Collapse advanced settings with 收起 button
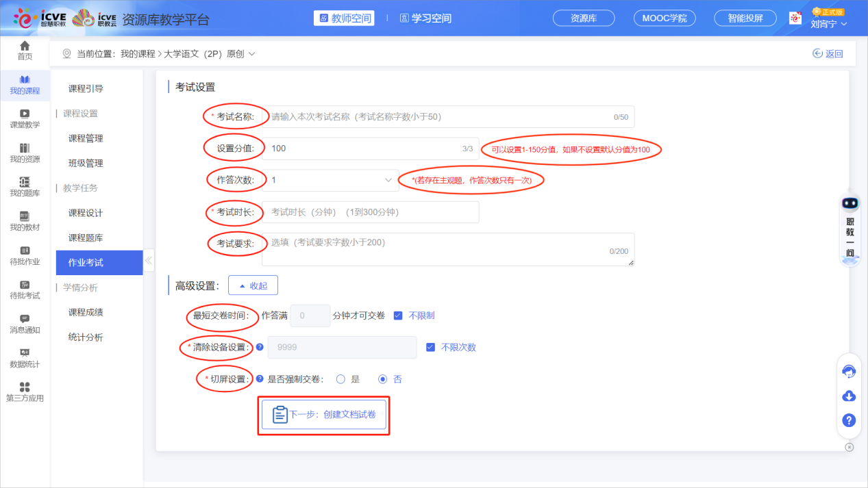This screenshot has width=868, height=488. pyautogui.click(x=253, y=285)
